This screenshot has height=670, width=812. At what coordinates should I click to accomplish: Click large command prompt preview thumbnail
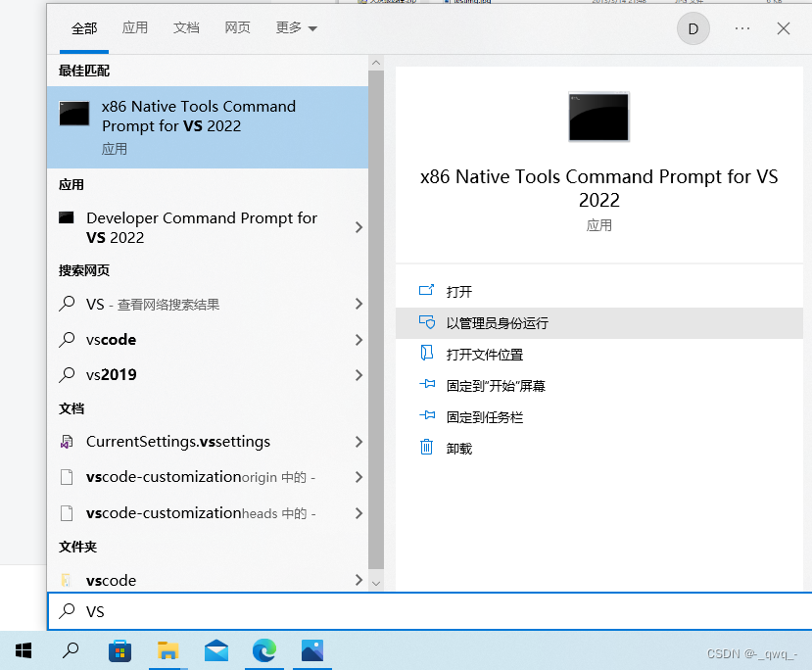[x=598, y=117]
